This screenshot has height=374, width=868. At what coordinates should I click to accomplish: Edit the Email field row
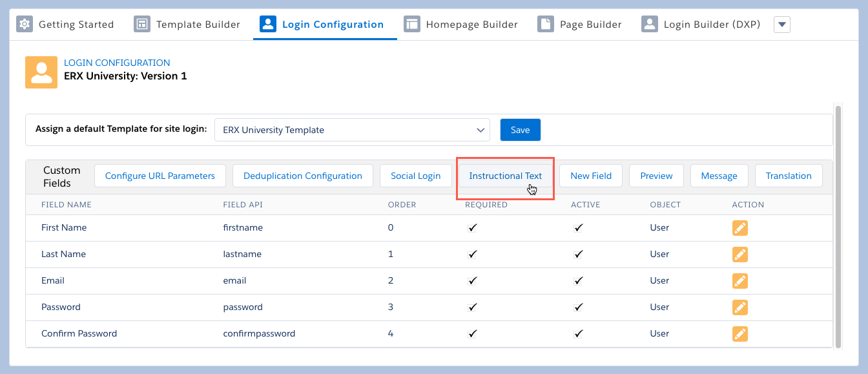(x=739, y=281)
